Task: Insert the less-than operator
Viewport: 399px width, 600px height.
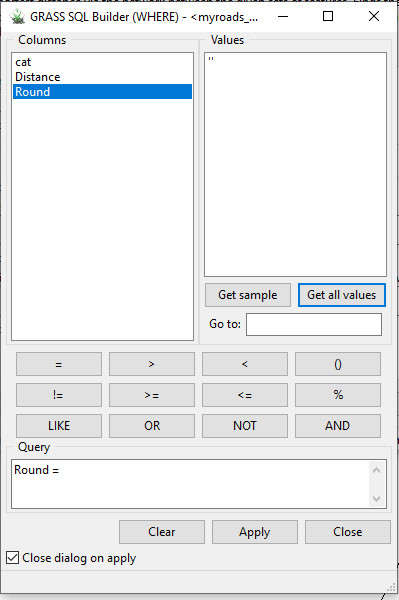Action: 245,364
